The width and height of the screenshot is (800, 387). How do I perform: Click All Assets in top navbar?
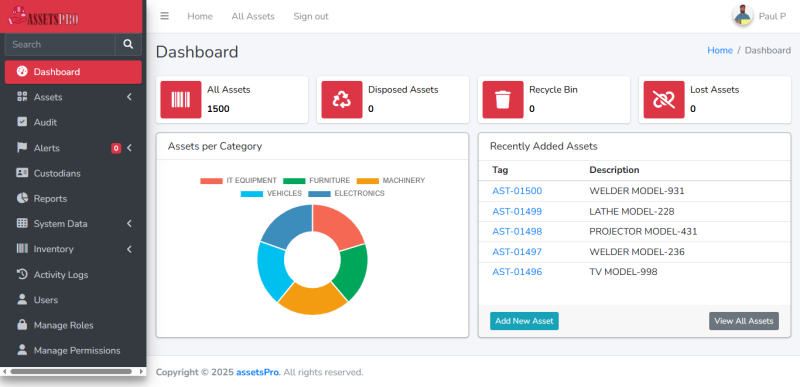click(253, 16)
